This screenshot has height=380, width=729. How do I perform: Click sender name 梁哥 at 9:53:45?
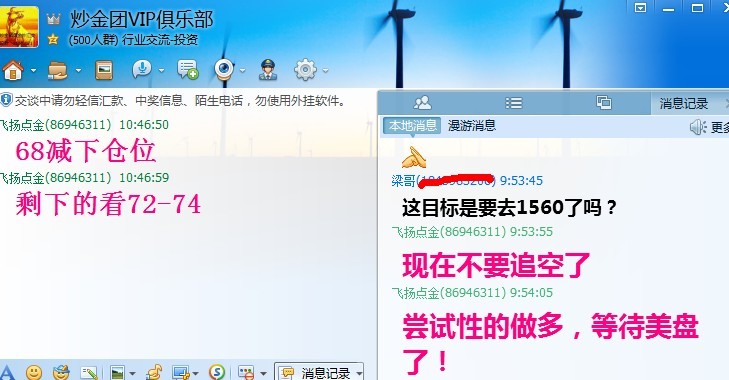(403, 180)
